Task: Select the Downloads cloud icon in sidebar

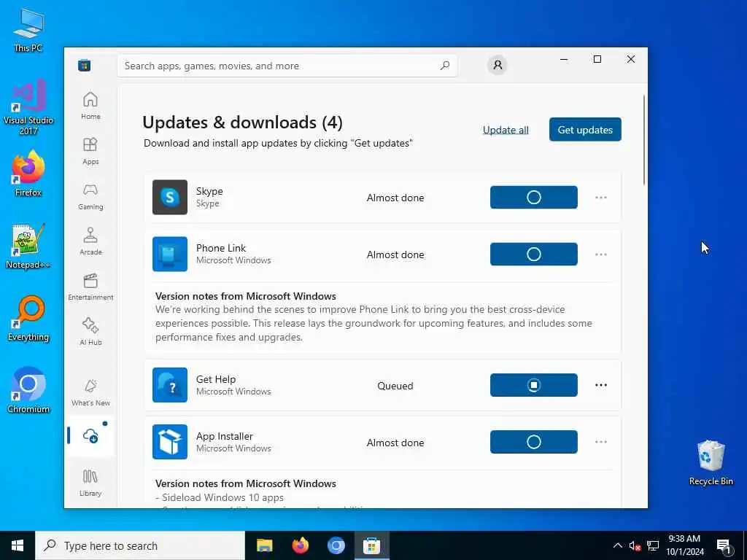Action: point(90,435)
